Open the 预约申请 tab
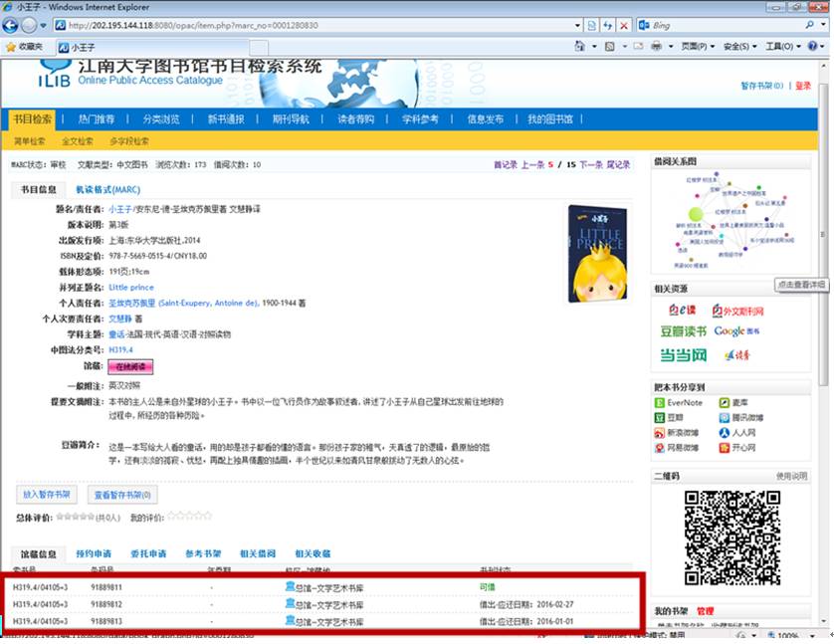 94,552
